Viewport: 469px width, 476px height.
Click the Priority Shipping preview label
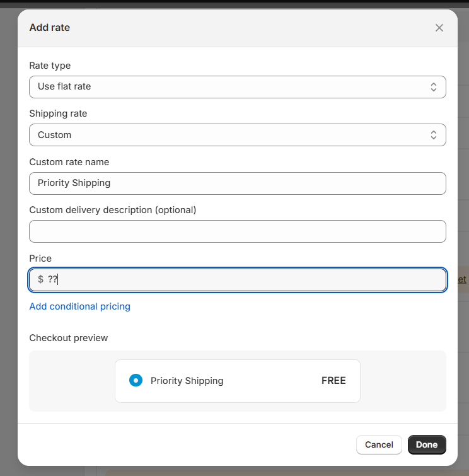point(187,381)
